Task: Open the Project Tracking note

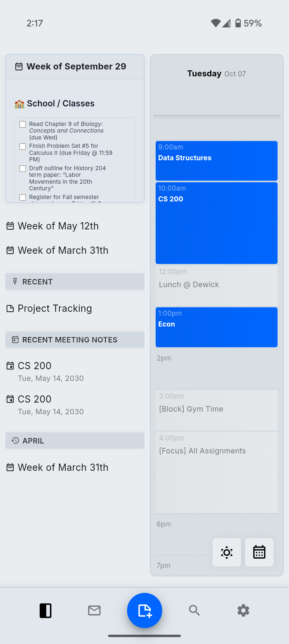Action: pos(54,308)
